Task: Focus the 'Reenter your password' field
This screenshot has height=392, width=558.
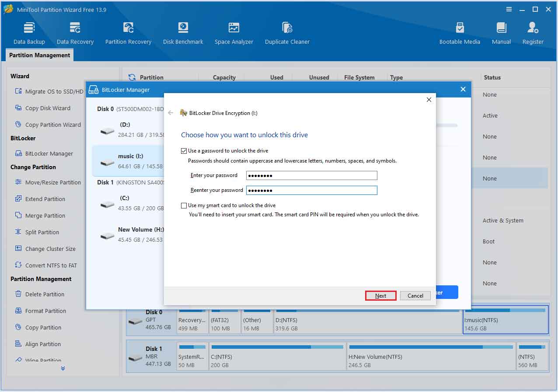Action: pos(312,191)
